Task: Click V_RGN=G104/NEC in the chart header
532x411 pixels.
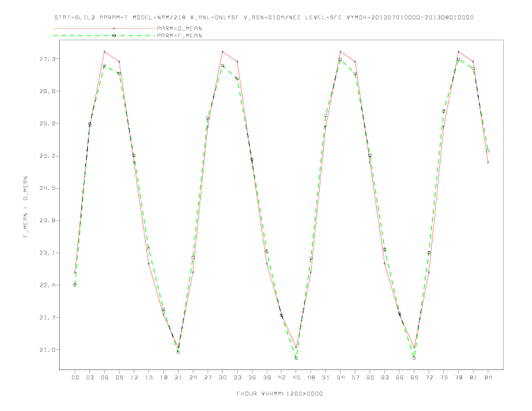Action: point(272,17)
